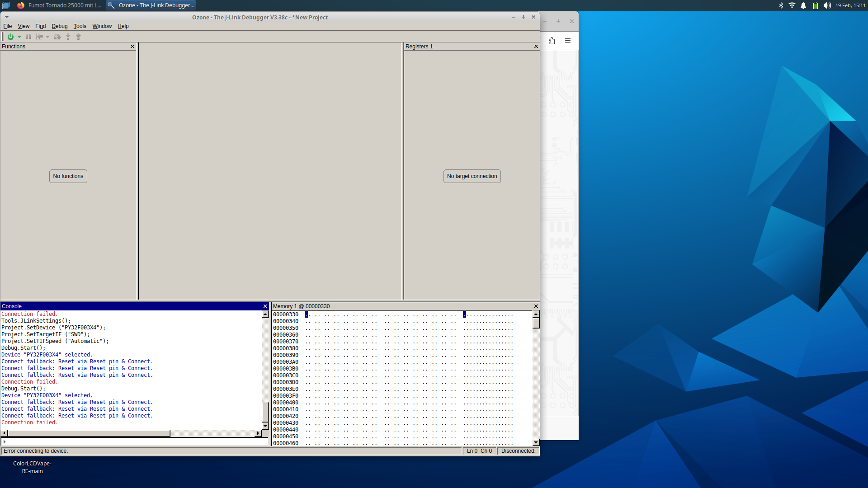Close the Functions panel

point(132,47)
